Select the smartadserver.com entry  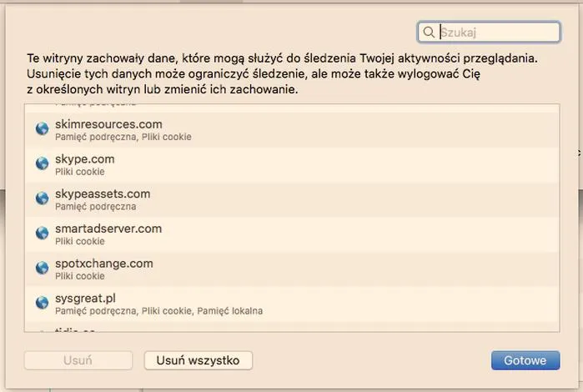click(x=292, y=234)
